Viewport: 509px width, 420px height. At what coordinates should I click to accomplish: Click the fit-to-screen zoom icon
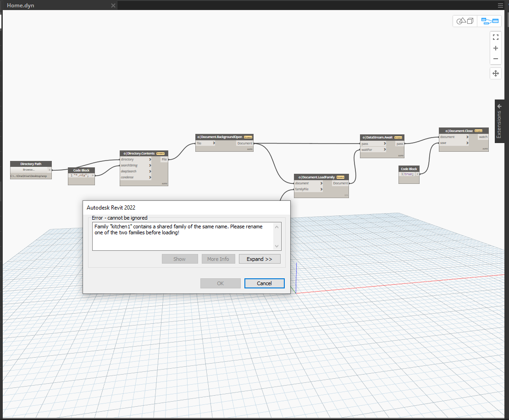point(495,37)
